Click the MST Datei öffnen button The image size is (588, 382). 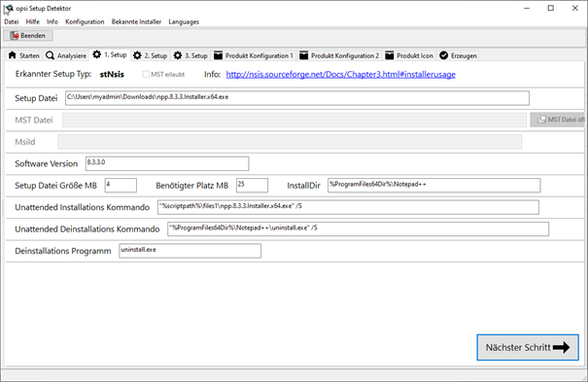[557, 120]
